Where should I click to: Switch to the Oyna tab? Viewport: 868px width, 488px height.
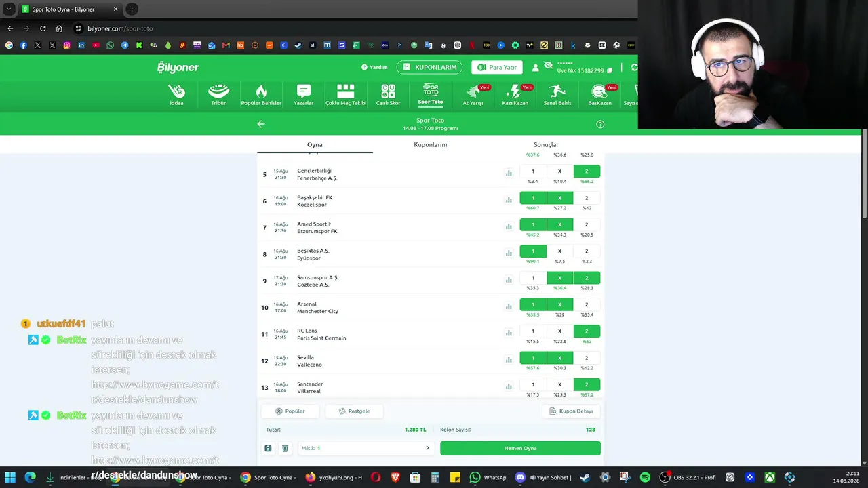315,144
